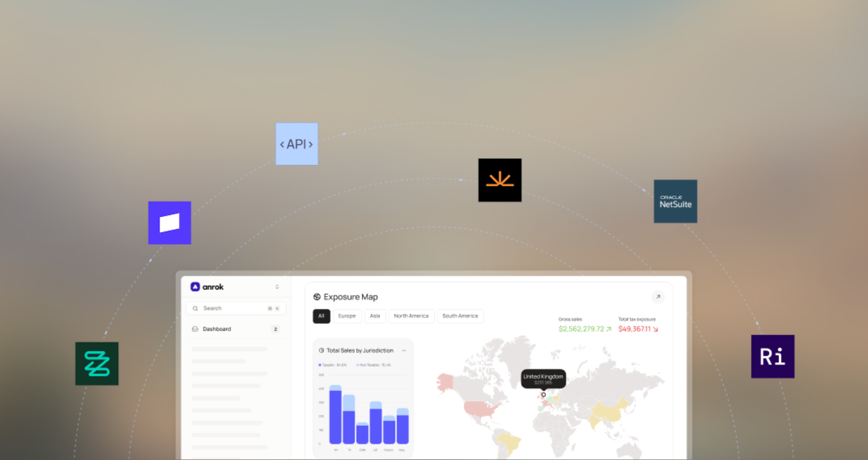Select the All region tab
This screenshot has width=868, height=460.
[321, 316]
